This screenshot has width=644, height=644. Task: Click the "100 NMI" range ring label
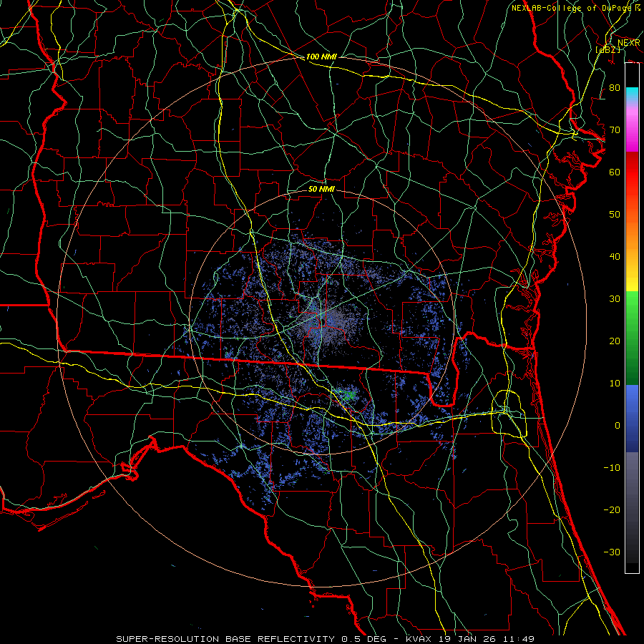coord(321,57)
